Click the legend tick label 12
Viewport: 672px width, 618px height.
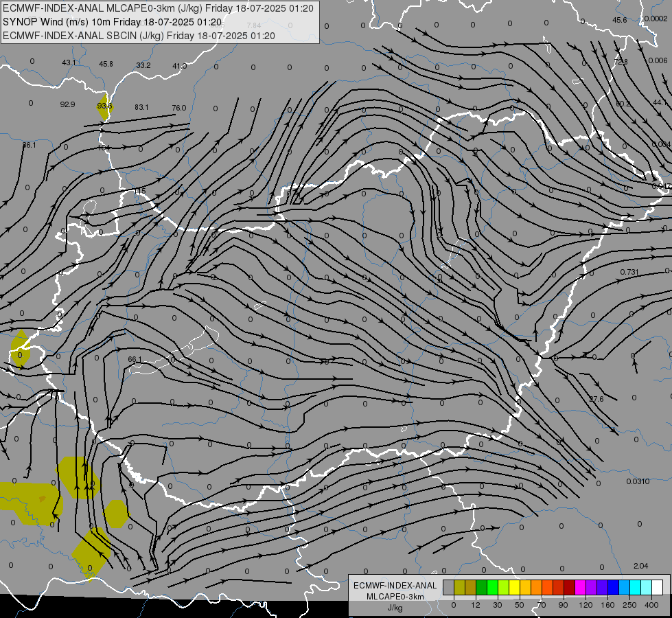[x=475, y=605]
